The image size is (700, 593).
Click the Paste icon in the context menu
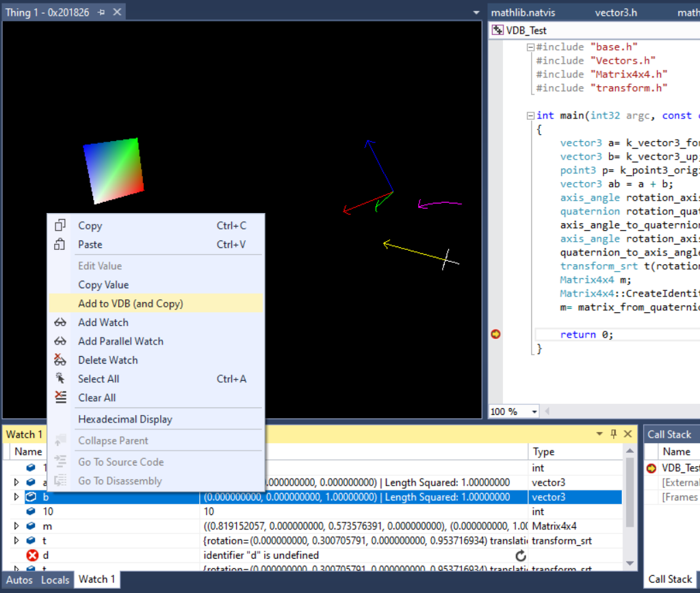click(61, 244)
